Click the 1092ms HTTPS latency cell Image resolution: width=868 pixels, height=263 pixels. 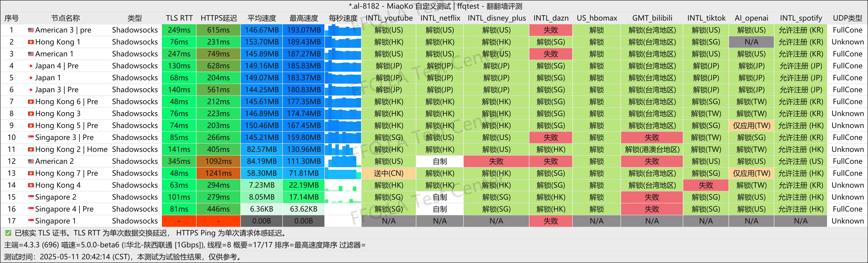coord(218,161)
